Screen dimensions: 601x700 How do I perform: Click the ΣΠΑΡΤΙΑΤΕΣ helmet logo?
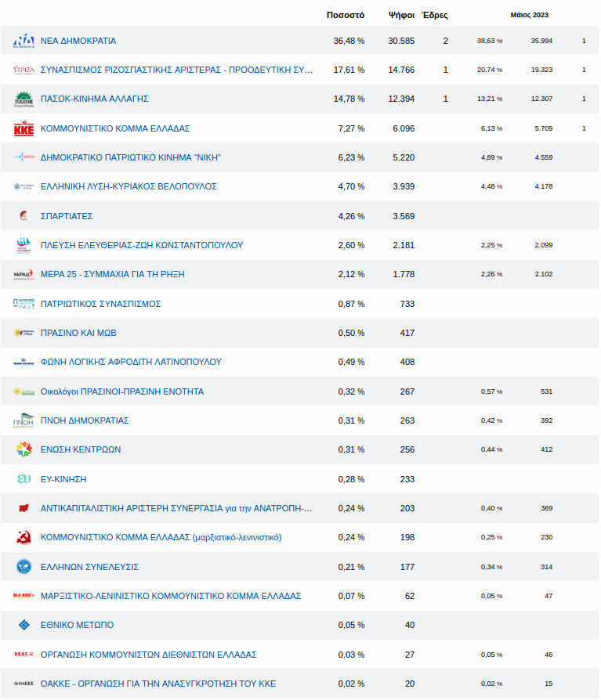point(24,216)
